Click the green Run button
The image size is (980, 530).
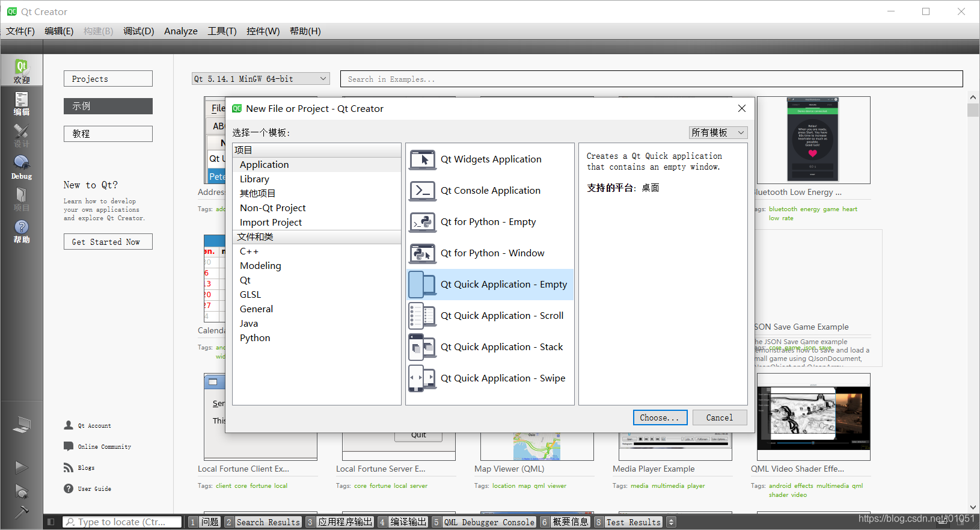coord(22,467)
